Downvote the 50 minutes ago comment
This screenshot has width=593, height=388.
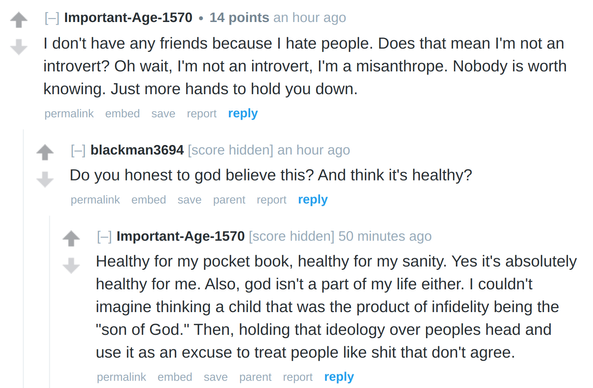coord(71,265)
